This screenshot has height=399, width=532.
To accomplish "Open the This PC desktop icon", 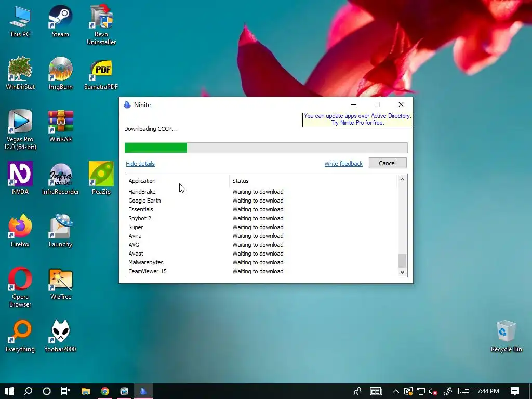I will (20, 22).
